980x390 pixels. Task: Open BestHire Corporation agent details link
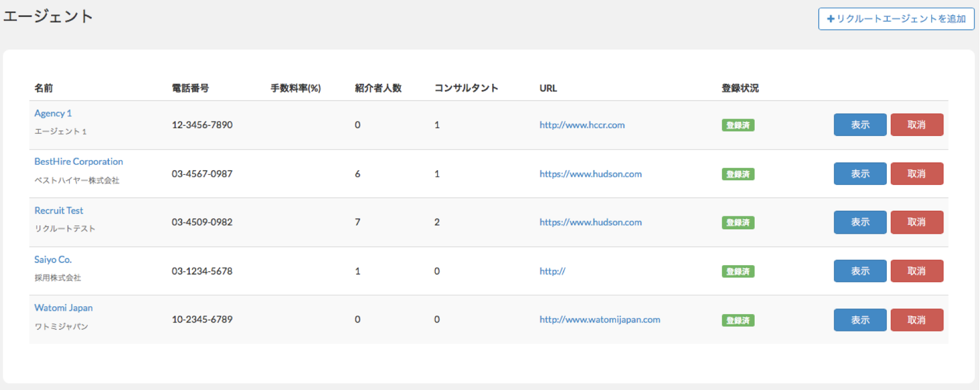(78, 161)
